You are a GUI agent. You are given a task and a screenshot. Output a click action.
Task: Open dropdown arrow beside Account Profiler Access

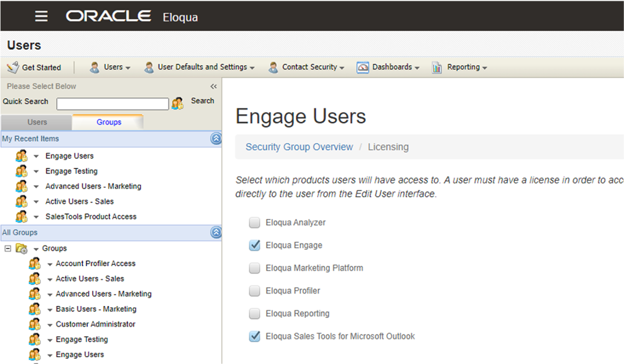click(50, 264)
